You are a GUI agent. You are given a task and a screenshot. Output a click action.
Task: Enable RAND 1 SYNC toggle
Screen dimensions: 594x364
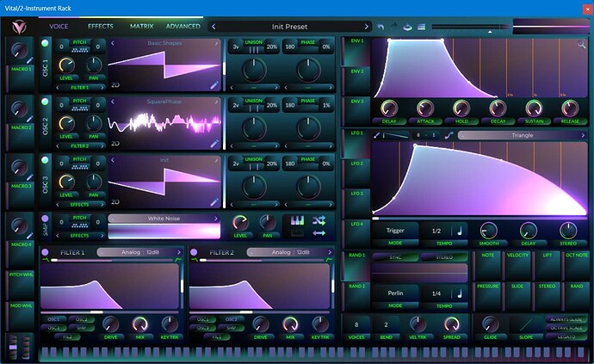point(395,257)
